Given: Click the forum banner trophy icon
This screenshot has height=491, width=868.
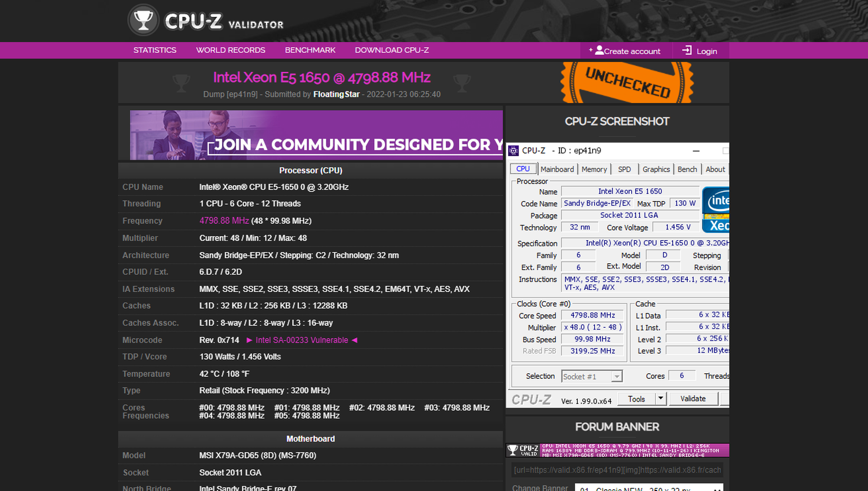Looking at the screenshot, I should click(x=512, y=450).
